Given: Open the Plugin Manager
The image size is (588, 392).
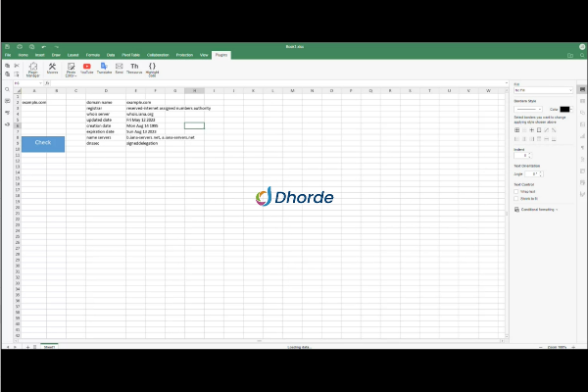Looking at the screenshot, I should click(32, 68).
